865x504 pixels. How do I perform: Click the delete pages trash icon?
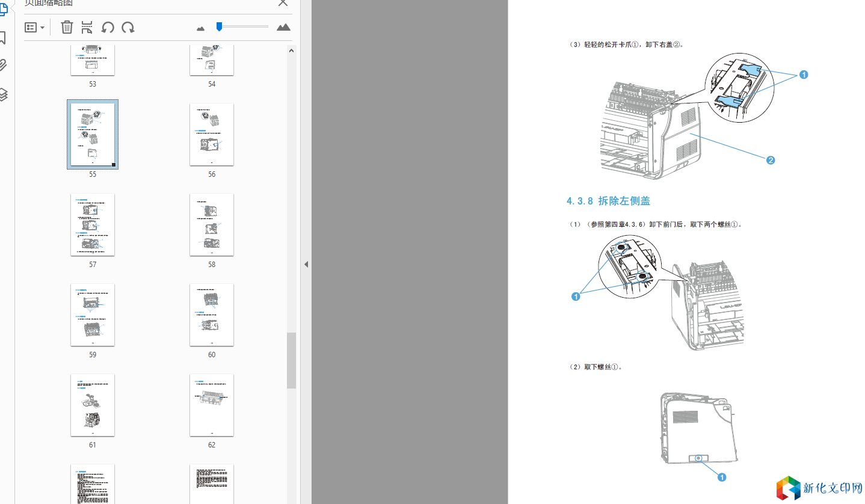[67, 27]
